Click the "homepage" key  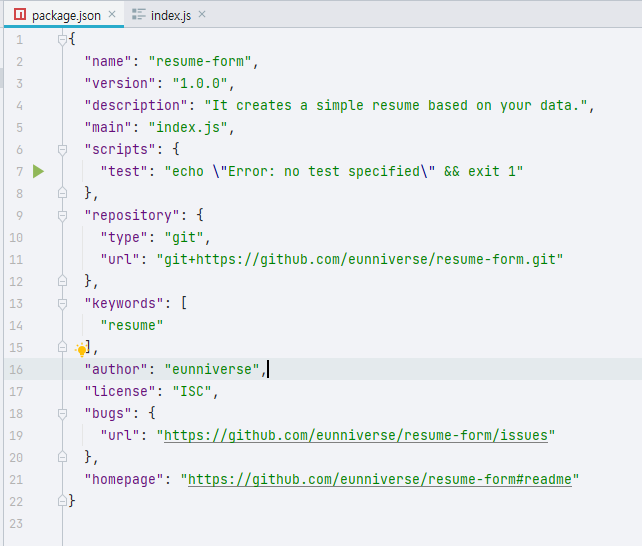pyautogui.click(x=124, y=479)
